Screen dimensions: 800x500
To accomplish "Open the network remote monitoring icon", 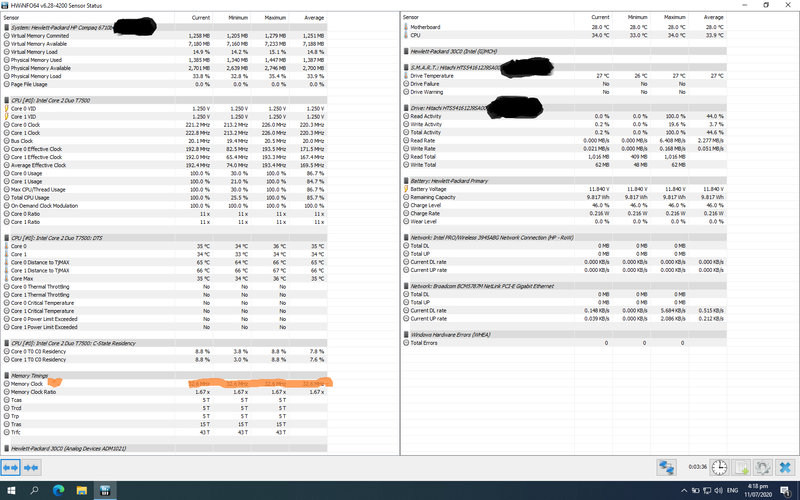I will click(667, 468).
